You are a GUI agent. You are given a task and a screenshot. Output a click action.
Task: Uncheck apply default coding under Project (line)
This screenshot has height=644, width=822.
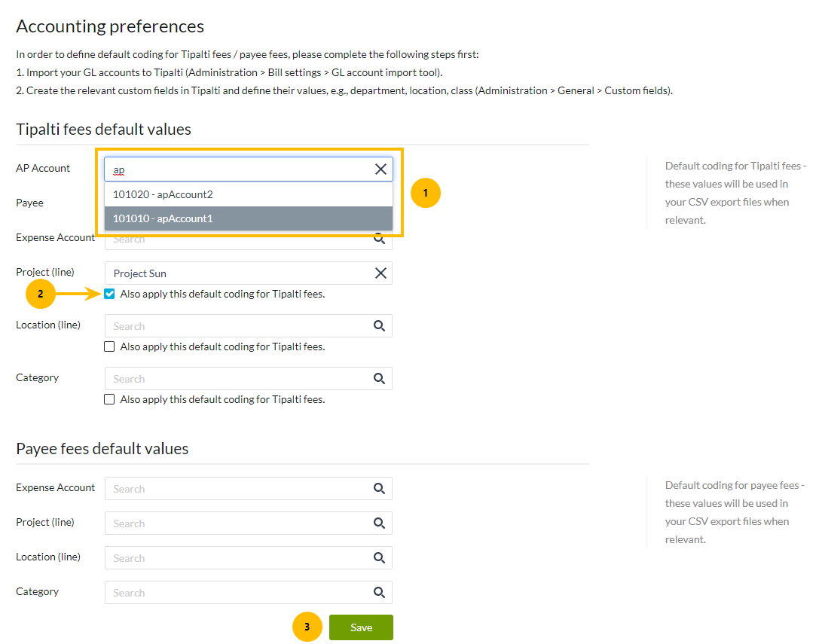coord(109,294)
